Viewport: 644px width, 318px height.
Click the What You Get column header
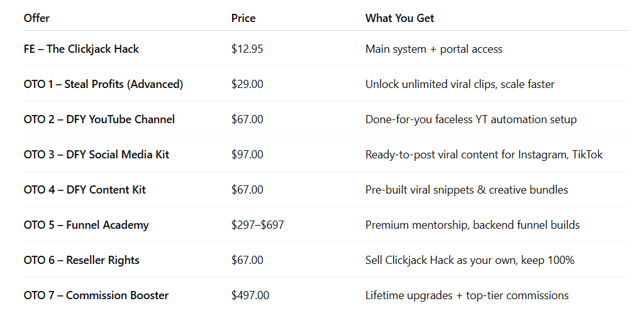(x=399, y=18)
